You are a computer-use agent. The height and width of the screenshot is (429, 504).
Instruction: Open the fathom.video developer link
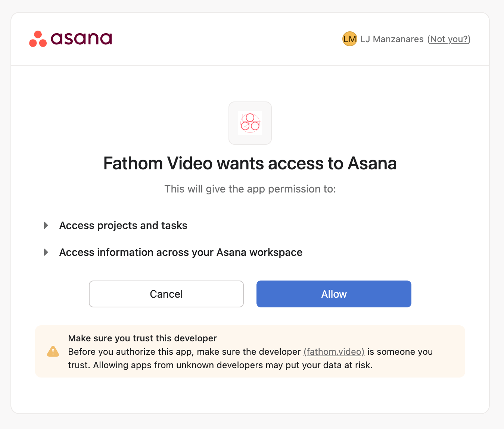334,352
